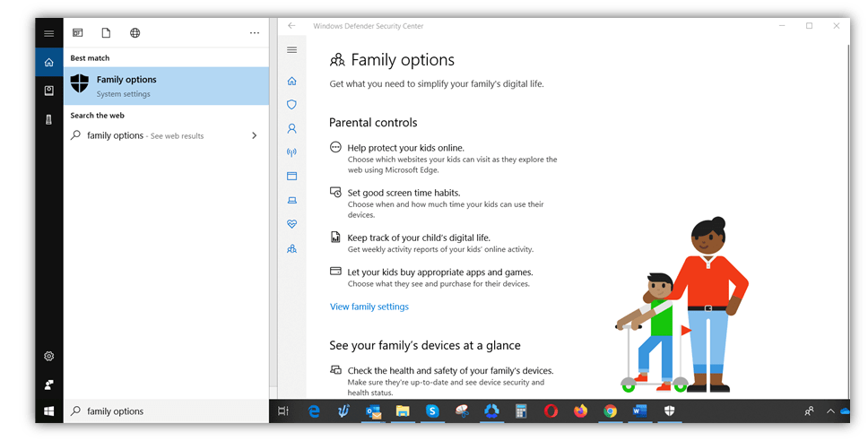Open Account protection person icon

tap(291, 128)
